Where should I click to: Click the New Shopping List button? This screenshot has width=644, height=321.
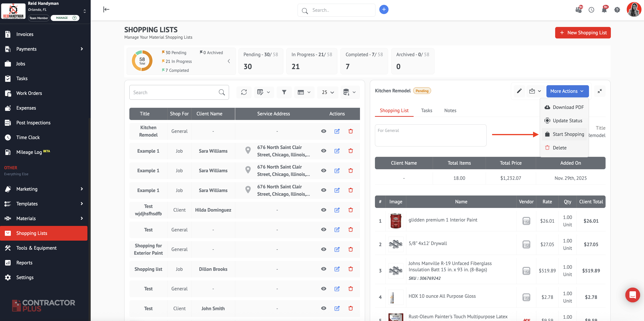583,33
